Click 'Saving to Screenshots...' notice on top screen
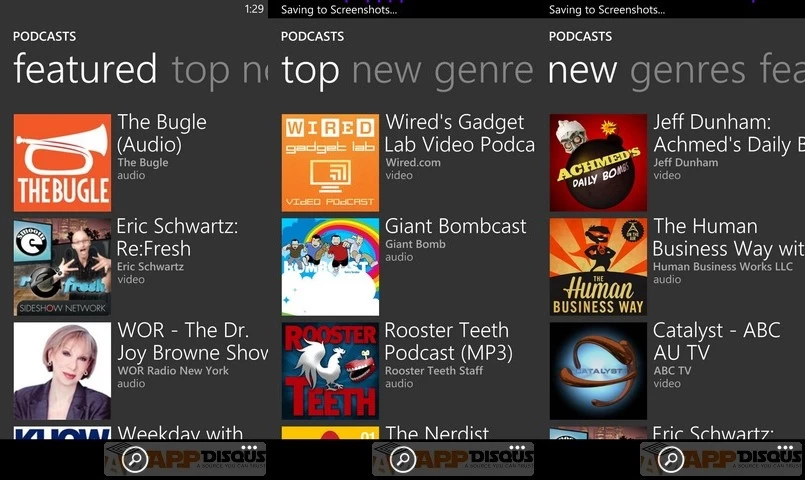Viewport: 805px width, 480px height. tap(339, 10)
